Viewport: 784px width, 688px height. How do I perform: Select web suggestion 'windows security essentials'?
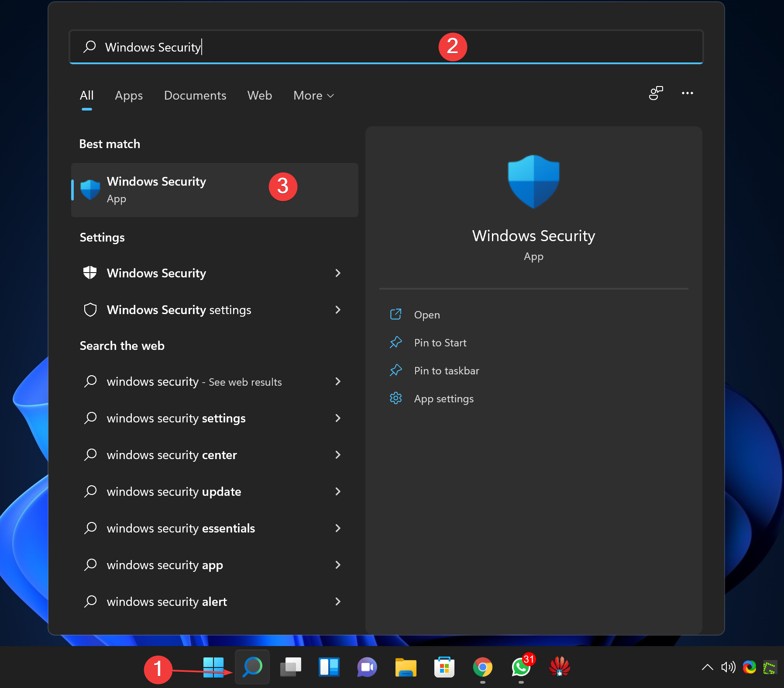[214, 528]
